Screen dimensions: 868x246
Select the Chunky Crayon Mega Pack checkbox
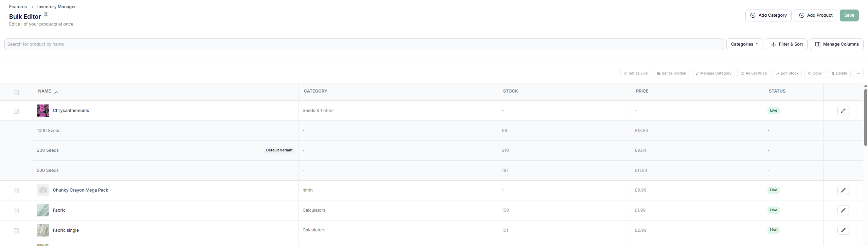(x=16, y=191)
